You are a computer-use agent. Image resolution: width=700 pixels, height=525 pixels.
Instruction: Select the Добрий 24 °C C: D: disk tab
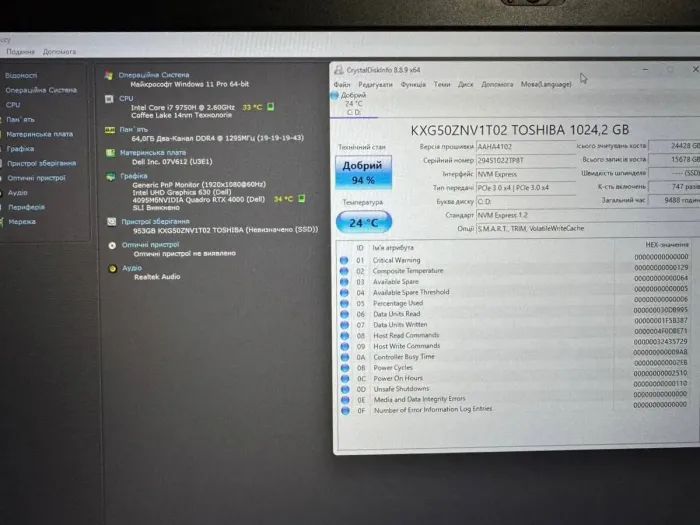pyautogui.click(x=353, y=103)
